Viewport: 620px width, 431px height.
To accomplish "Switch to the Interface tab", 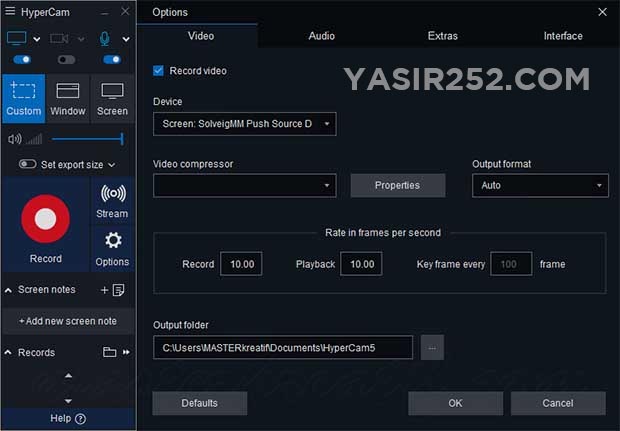I will (x=563, y=36).
